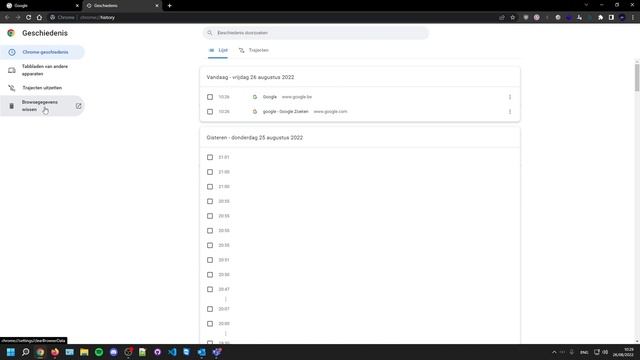The width and height of the screenshot is (640, 360).
Task: Click the page vertical scrollbar thumb
Action: pos(637,78)
